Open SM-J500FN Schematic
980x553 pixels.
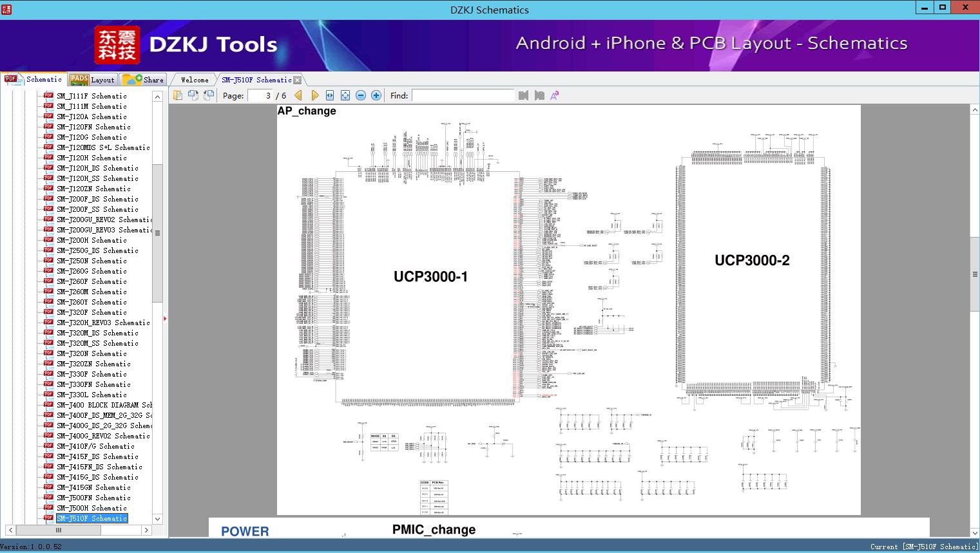tap(93, 498)
